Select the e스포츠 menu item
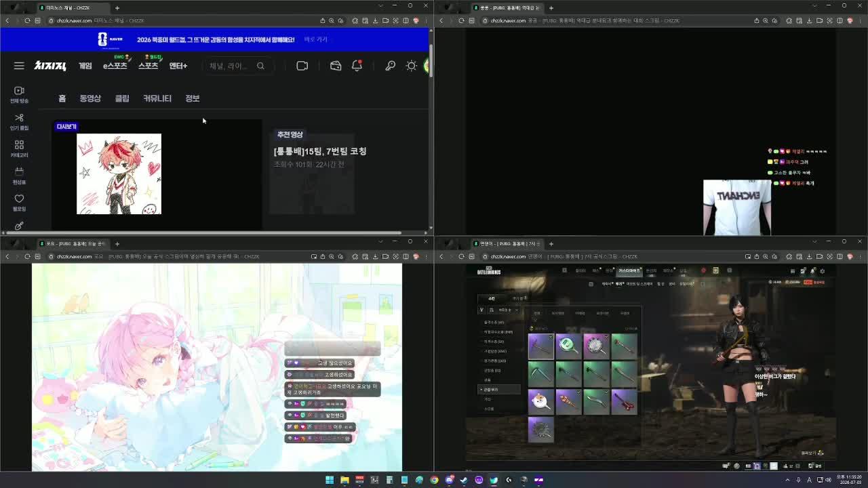This screenshot has height=488, width=868. pos(115,65)
